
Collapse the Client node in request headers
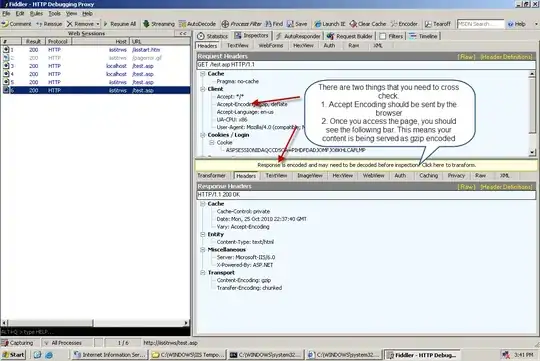[203, 89]
